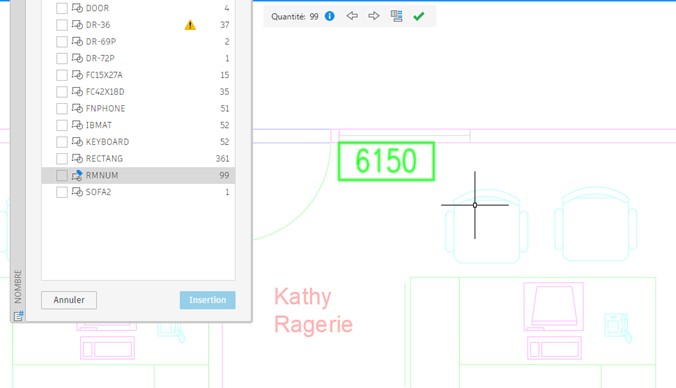The width and height of the screenshot is (676, 388).
Task: Click the Quantité: 99 label in toolbar
Action: [294, 16]
